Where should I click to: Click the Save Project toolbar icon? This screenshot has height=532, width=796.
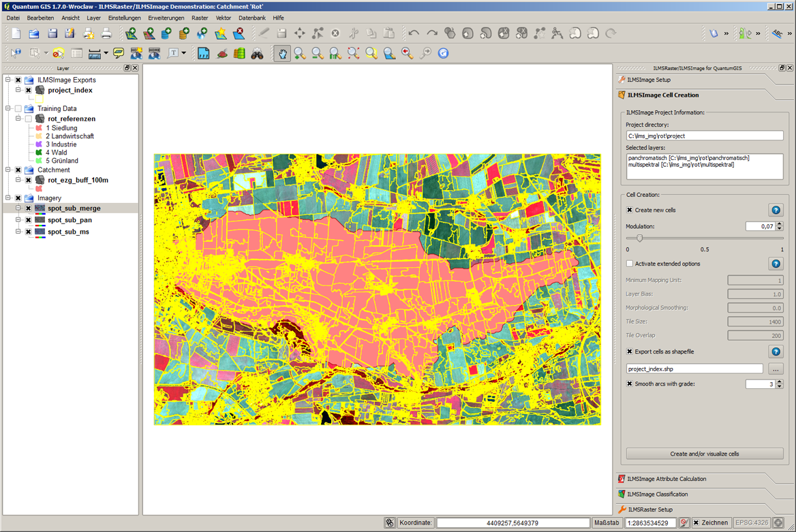[x=52, y=33]
